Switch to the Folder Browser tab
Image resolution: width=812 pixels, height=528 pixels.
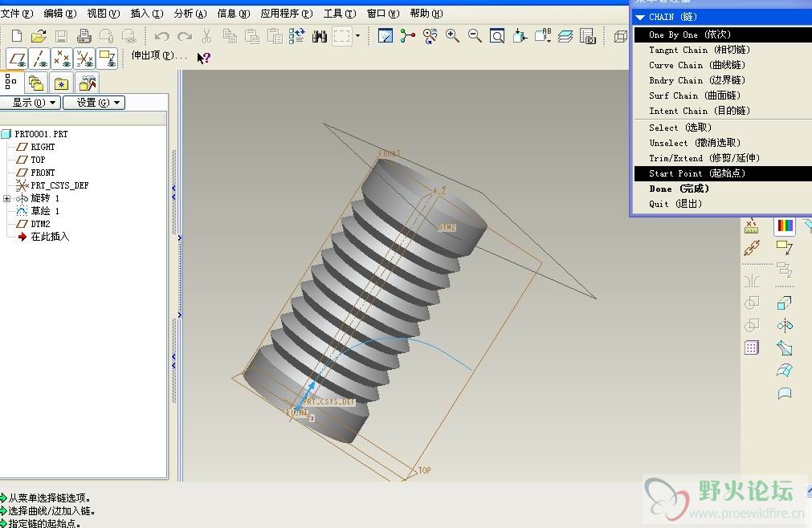tap(36, 83)
